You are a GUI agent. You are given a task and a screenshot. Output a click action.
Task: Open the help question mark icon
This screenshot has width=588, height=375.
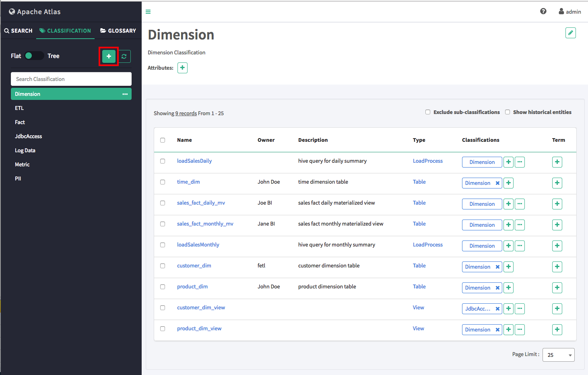[x=543, y=11]
